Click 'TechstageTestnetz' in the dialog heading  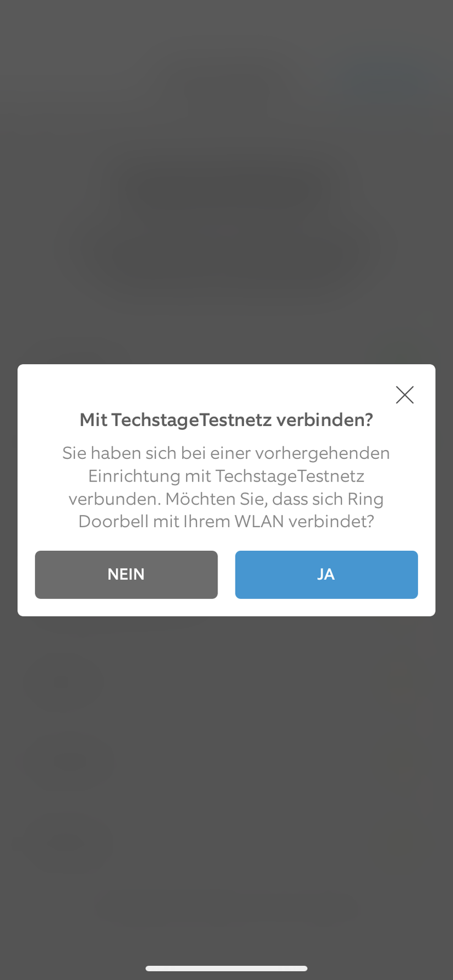192,420
